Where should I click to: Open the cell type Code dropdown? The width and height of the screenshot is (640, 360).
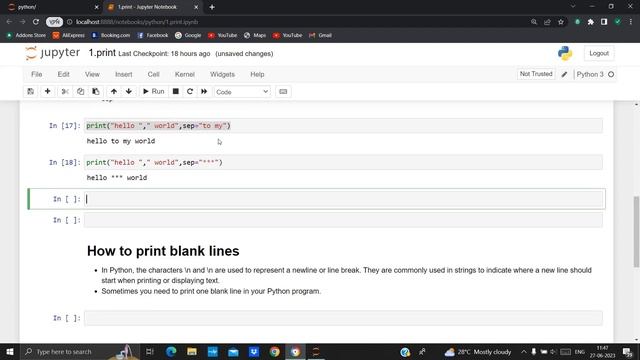pos(242,92)
